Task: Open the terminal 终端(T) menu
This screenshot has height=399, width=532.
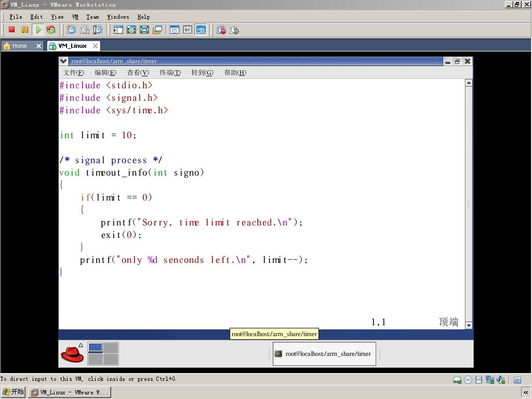Action: click(170, 72)
